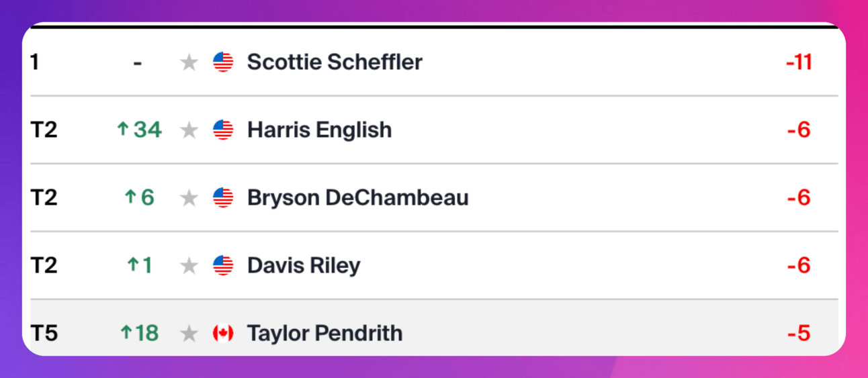Favorite Scottie Scheffler with the star icon

[x=189, y=62]
